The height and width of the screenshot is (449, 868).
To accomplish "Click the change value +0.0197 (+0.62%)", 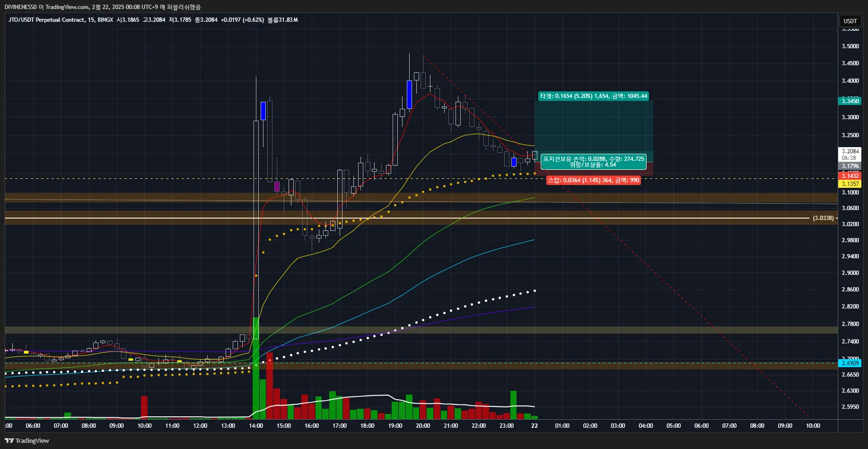I will (242, 20).
